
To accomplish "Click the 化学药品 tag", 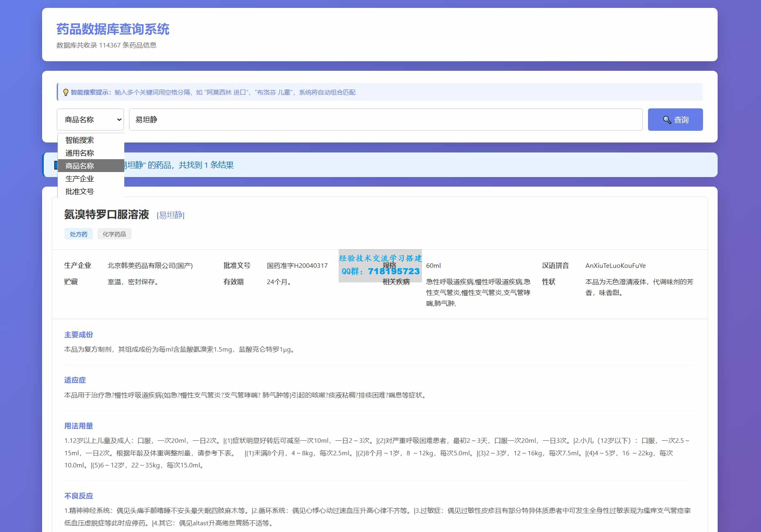I will [114, 234].
